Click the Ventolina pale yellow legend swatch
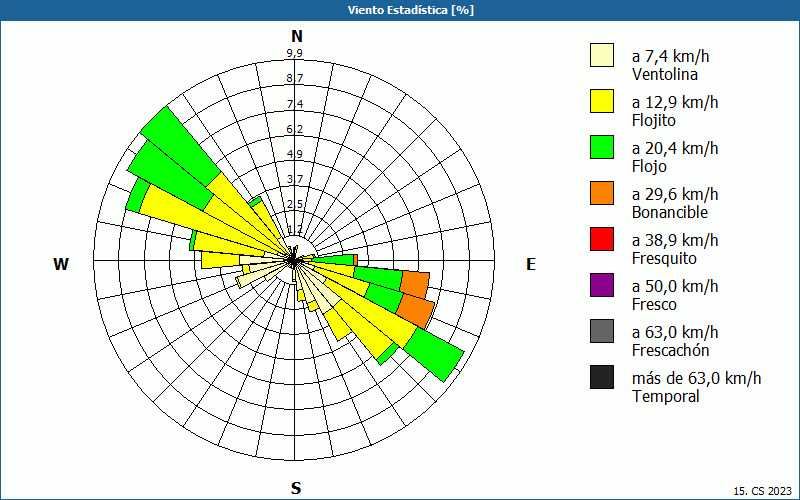Image resolution: width=800 pixels, height=500 pixels. 602,55
